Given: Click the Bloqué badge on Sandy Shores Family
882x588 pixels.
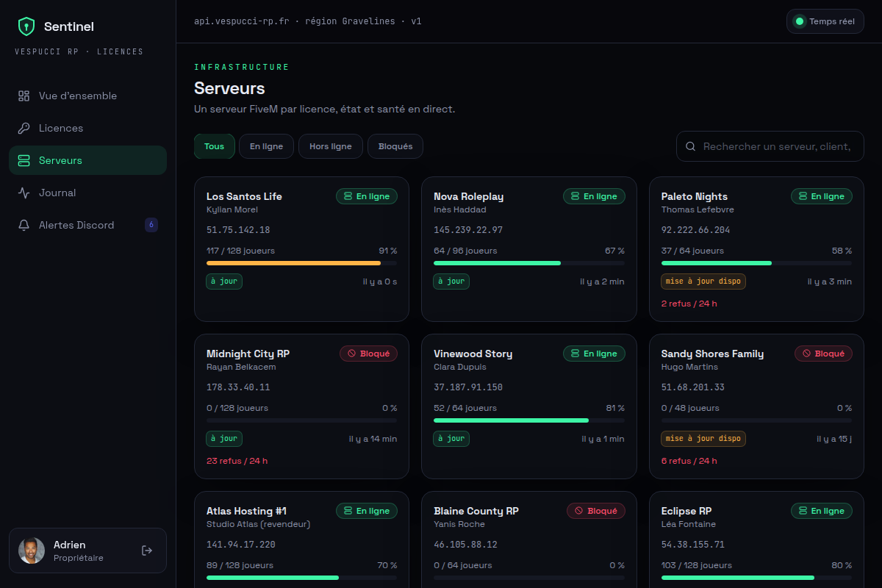Looking at the screenshot, I should coord(823,354).
